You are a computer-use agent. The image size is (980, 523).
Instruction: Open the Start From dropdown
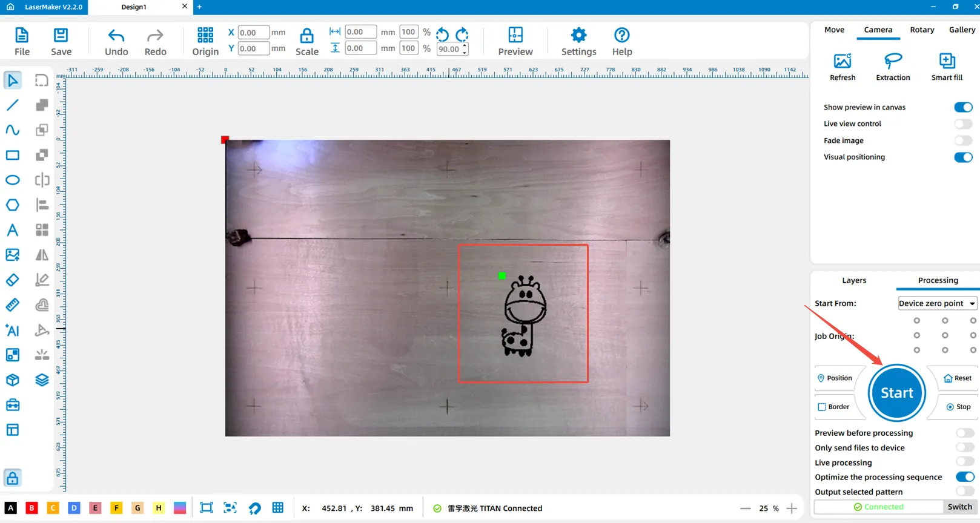coord(937,303)
